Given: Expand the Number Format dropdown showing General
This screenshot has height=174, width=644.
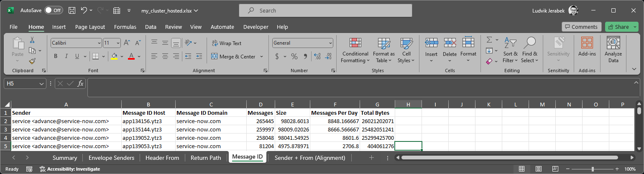Looking at the screenshot, I should click(x=330, y=43).
